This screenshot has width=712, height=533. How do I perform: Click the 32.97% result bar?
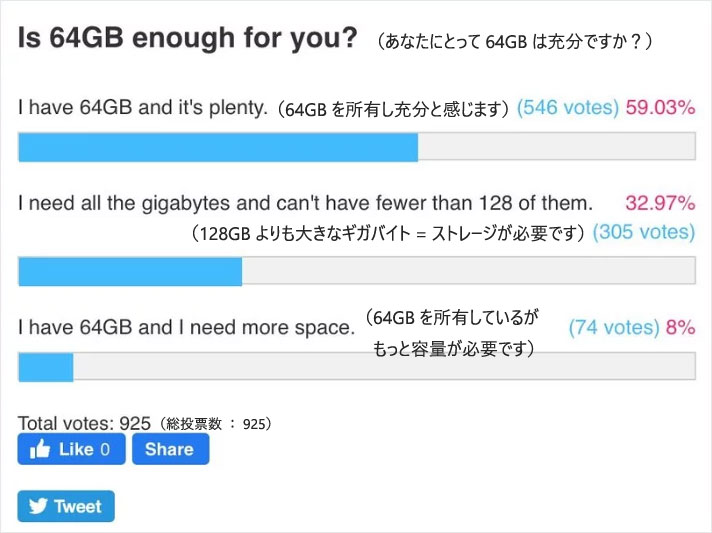coord(357,271)
